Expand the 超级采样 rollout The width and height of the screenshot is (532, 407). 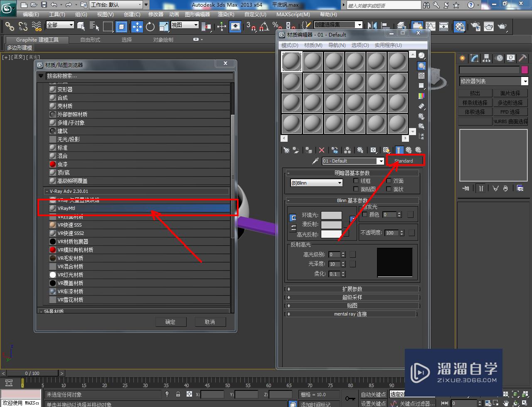pos(352,297)
